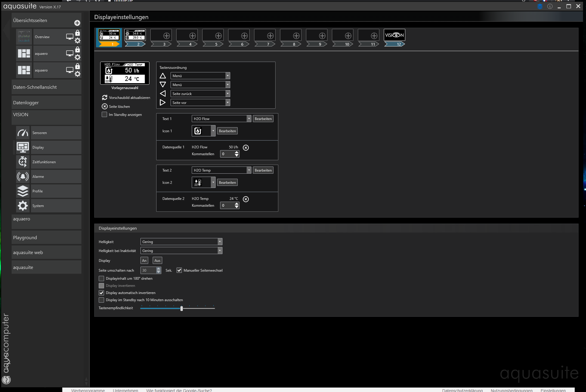Open settings gear of Overview page

(x=78, y=41)
